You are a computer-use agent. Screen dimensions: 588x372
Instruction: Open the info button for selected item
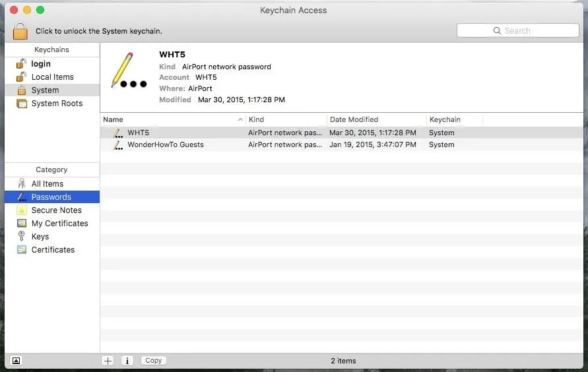click(127, 361)
